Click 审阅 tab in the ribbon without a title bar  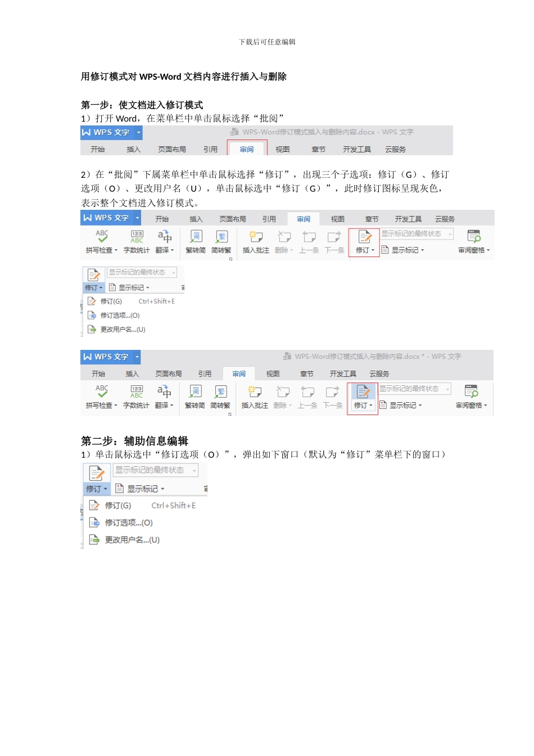pyautogui.click(x=304, y=219)
